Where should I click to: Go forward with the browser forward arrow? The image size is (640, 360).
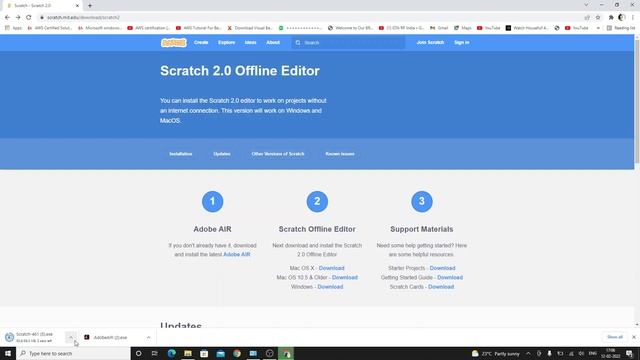tap(18, 18)
